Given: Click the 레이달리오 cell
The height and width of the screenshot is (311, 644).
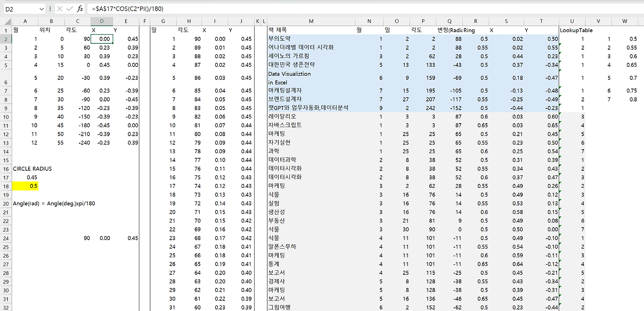Looking at the screenshot, I should point(311,117).
